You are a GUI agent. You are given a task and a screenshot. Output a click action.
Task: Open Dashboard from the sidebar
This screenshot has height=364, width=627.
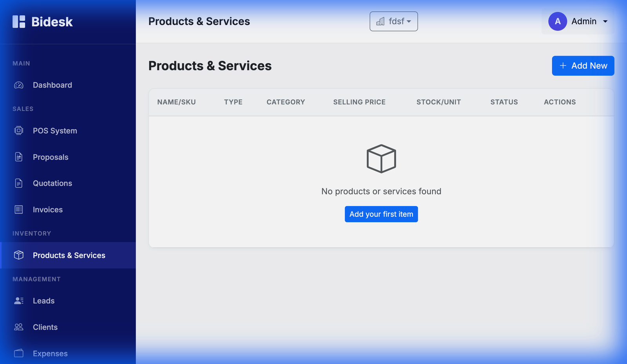click(x=52, y=85)
